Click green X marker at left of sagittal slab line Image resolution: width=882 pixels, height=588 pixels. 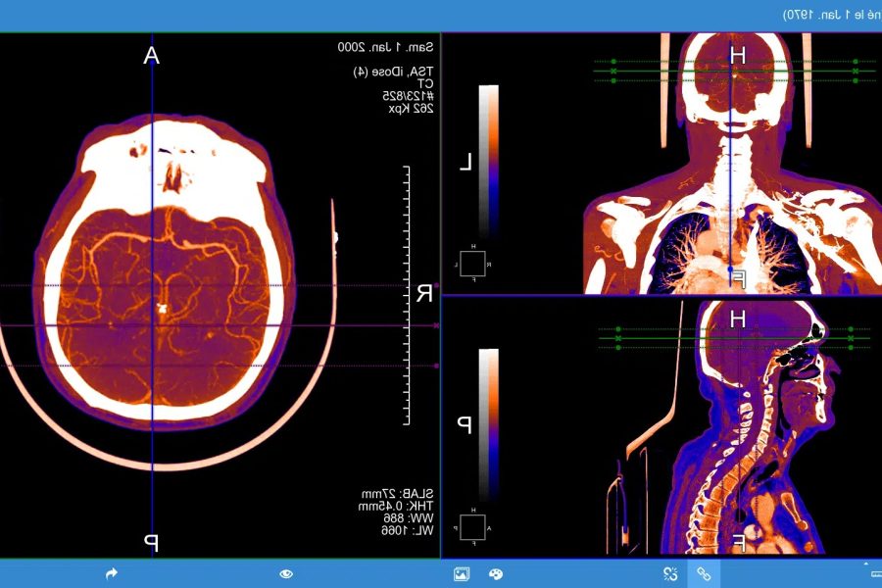pyautogui.click(x=617, y=339)
